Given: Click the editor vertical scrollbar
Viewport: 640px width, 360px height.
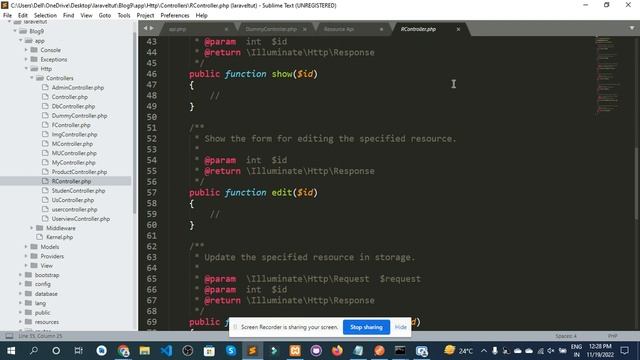Looking at the screenshot, I should pyautogui.click(x=637, y=184).
